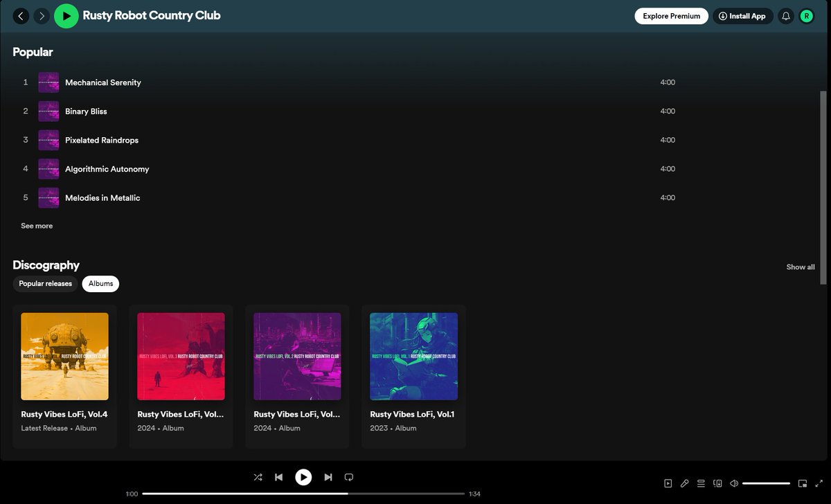
Task: Skip to the next track
Action: [x=328, y=477]
